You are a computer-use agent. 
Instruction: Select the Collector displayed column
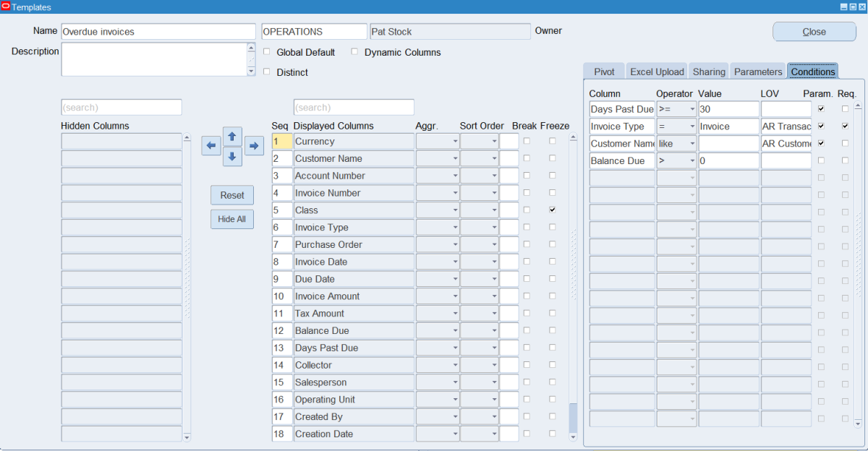[354, 366]
